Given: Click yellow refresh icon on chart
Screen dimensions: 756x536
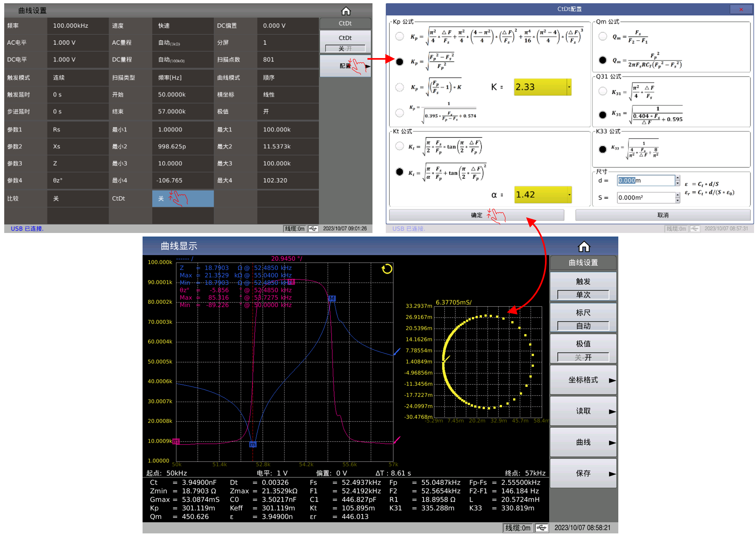Looking at the screenshot, I should pos(387,269).
